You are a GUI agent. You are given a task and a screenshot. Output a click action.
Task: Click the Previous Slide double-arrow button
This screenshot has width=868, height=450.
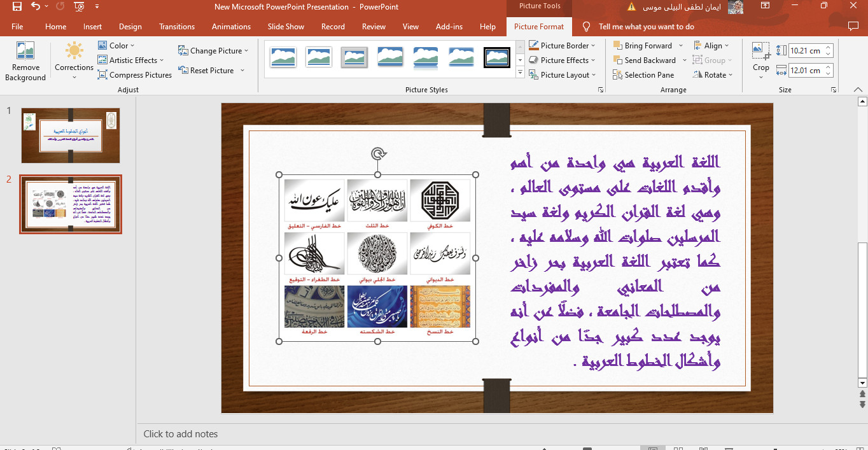[862, 394]
